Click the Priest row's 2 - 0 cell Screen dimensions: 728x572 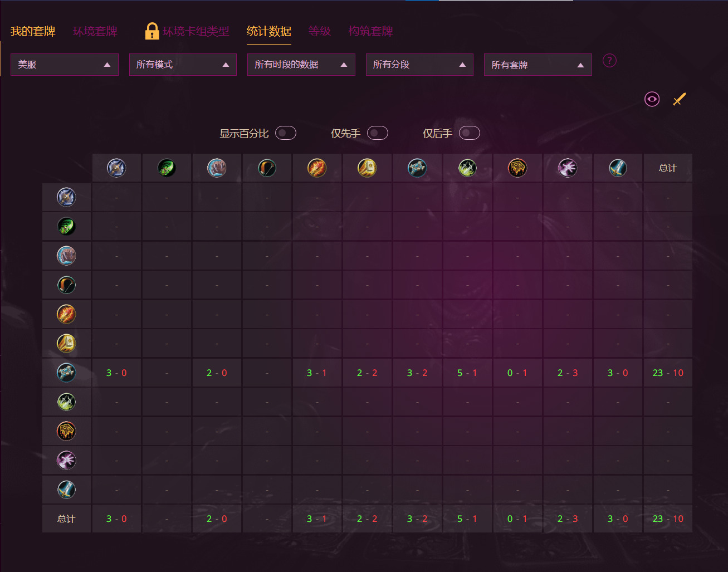click(x=217, y=373)
